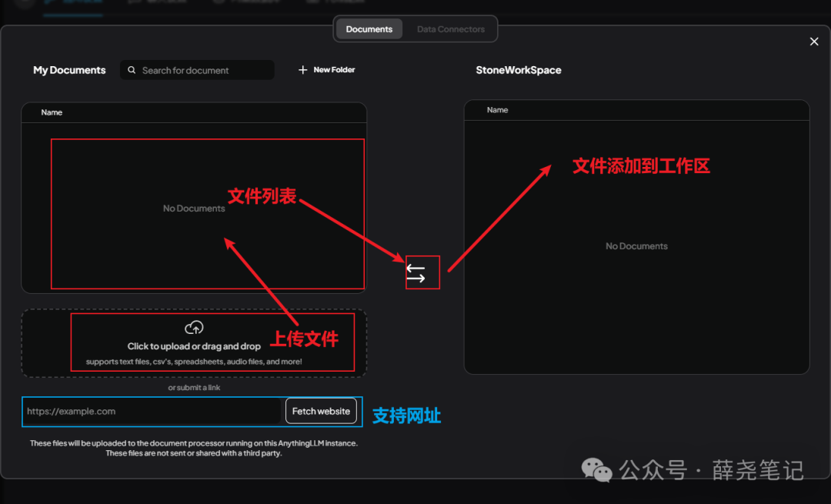
Task: Click the 'supports text files, csv's' hint
Action: [194, 362]
